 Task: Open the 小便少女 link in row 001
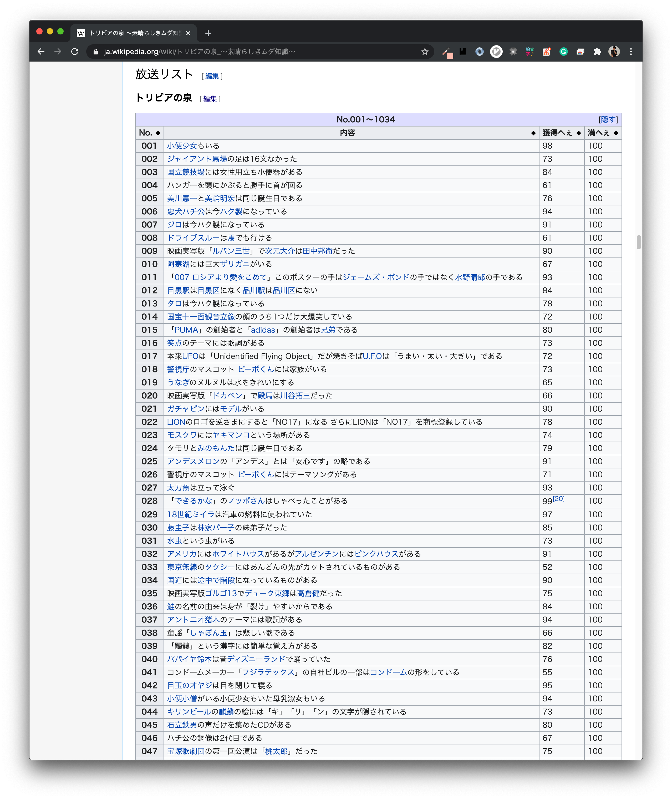182,146
